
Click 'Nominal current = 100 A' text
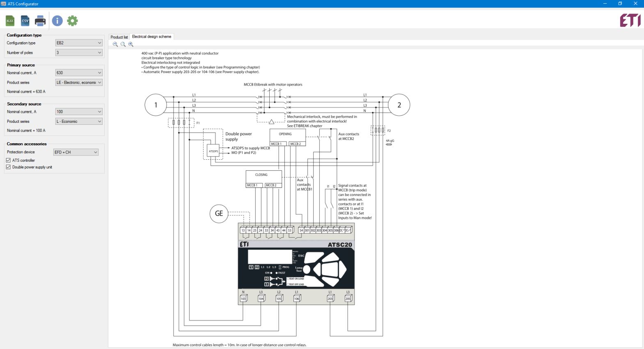26,131
